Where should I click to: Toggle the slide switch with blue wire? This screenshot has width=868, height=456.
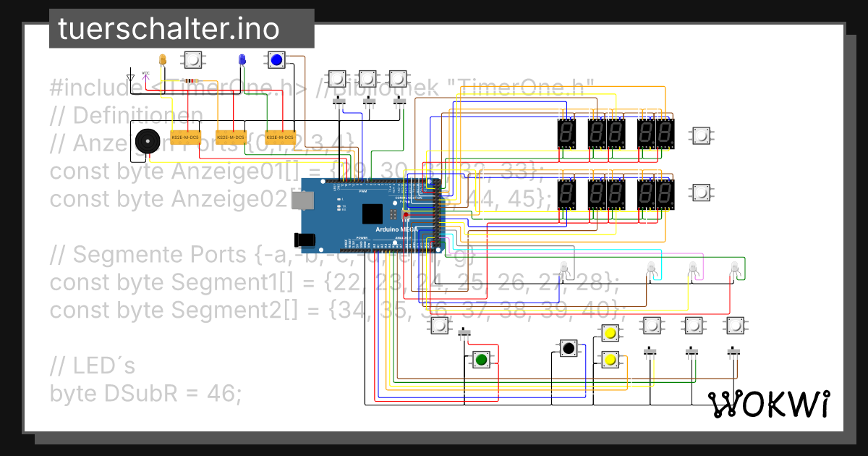pos(338,101)
